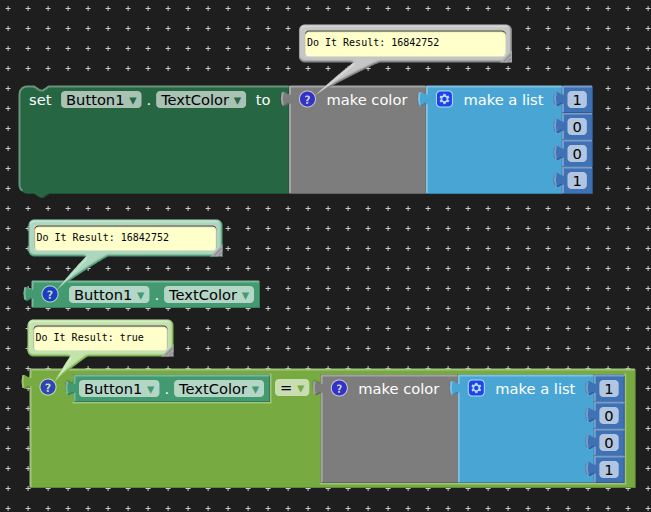
Task: Expand the equals operator dropdown
Action: (291, 388)
